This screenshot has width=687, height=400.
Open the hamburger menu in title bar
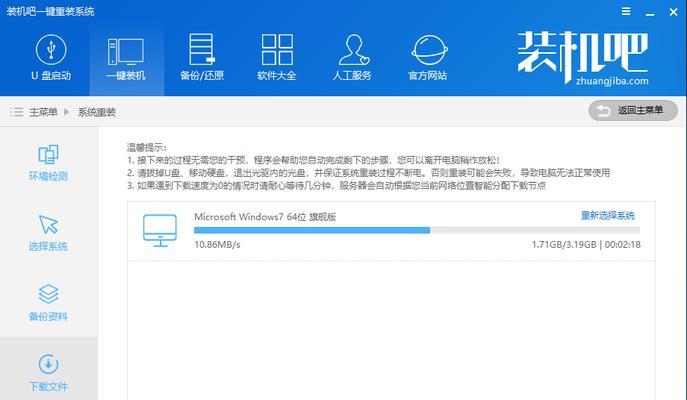626,11
